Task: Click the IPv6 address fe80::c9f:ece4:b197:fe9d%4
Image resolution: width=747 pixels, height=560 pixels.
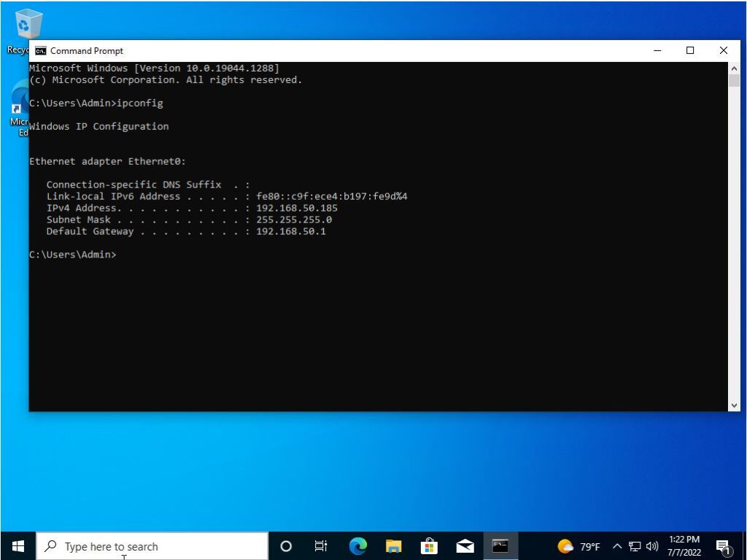Action: [x=332, y=196]
